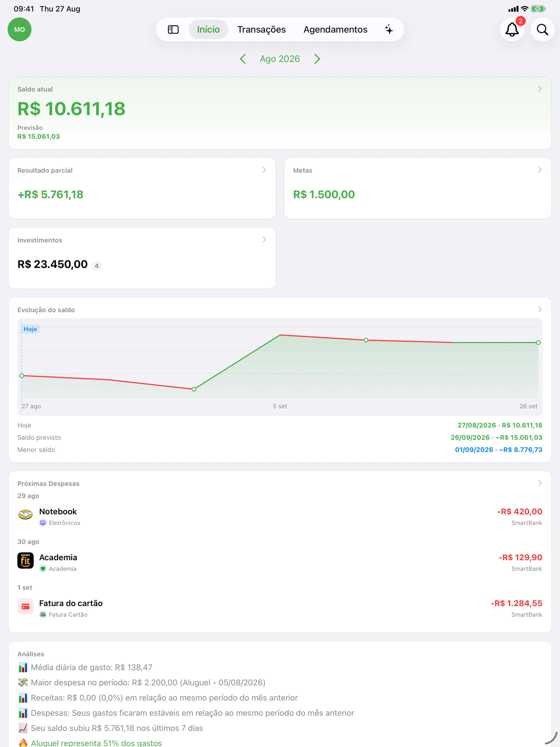Expand Saldo atual card chevron

540,89
